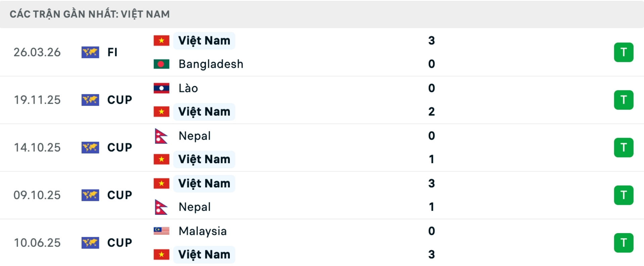Click the green T badge for the Bangladesh match

click(624, 52)
